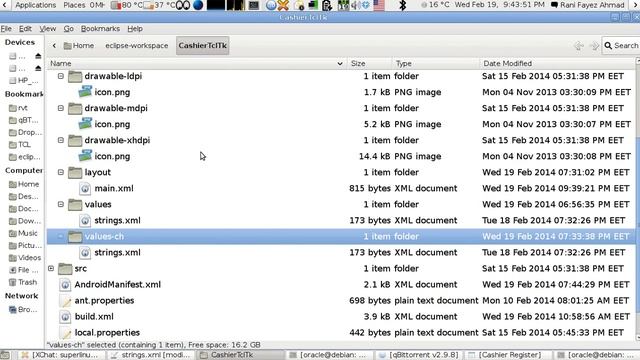Open the Help menu

click(x=135, y=29)
